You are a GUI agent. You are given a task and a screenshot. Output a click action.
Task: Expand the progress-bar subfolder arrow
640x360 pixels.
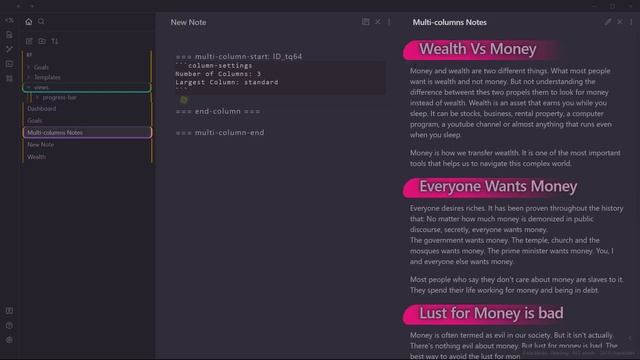tap(38, 98)
